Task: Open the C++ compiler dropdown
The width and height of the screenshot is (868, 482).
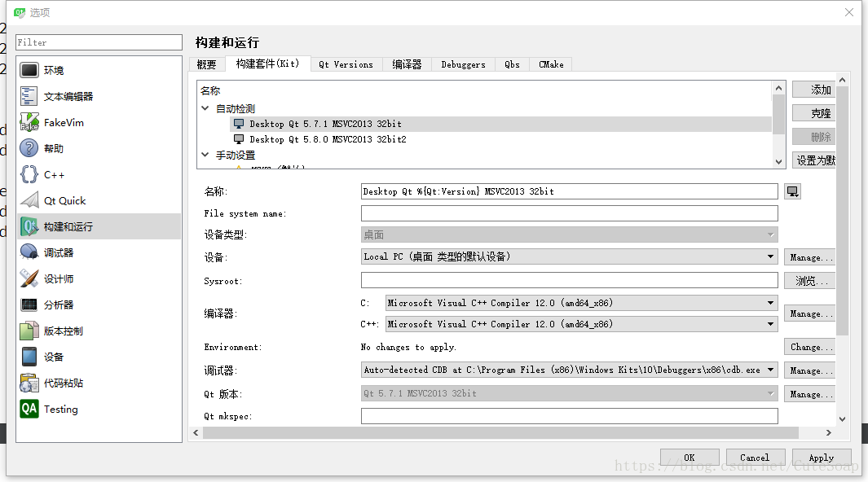Action: (581, 324)
